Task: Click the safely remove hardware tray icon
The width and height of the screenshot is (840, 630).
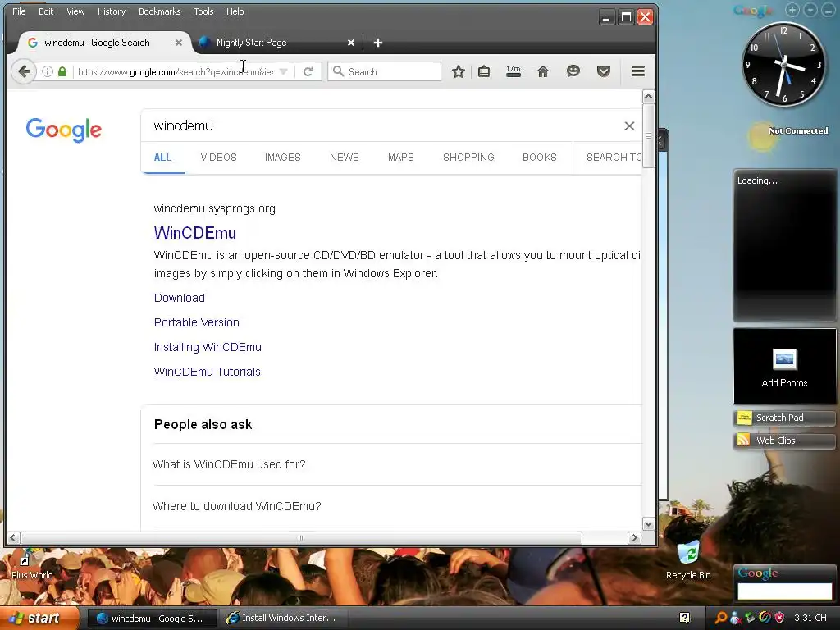Action: coord(750,618)
